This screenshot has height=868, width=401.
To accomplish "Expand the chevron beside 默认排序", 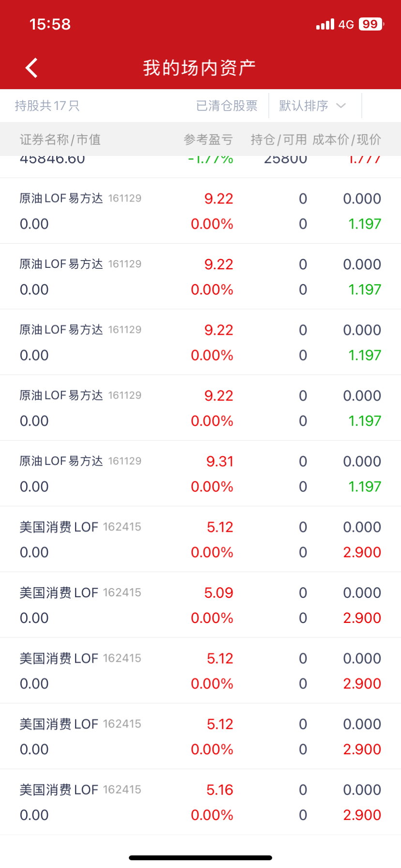I will click(x=341, y=106).
